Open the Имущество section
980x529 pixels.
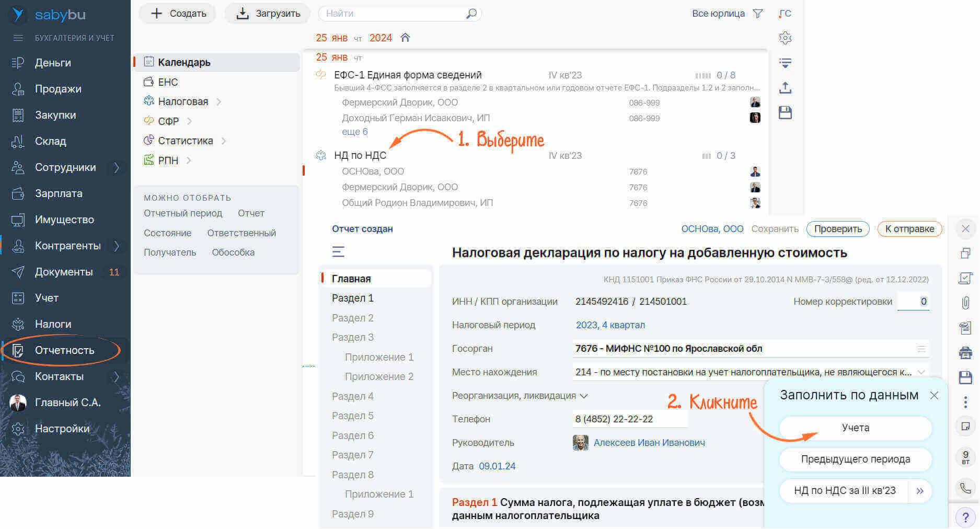[x=64, y=220]
